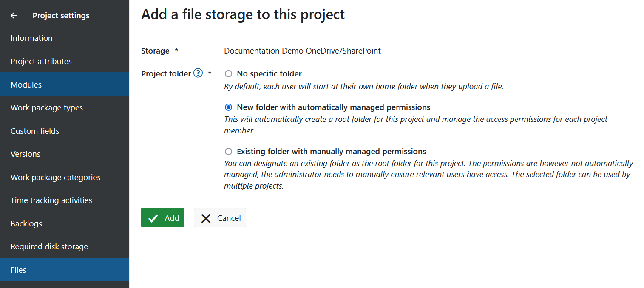Go to Required disk storage
The width and height of the screenshot is (644, 288).
click(49, 246)
